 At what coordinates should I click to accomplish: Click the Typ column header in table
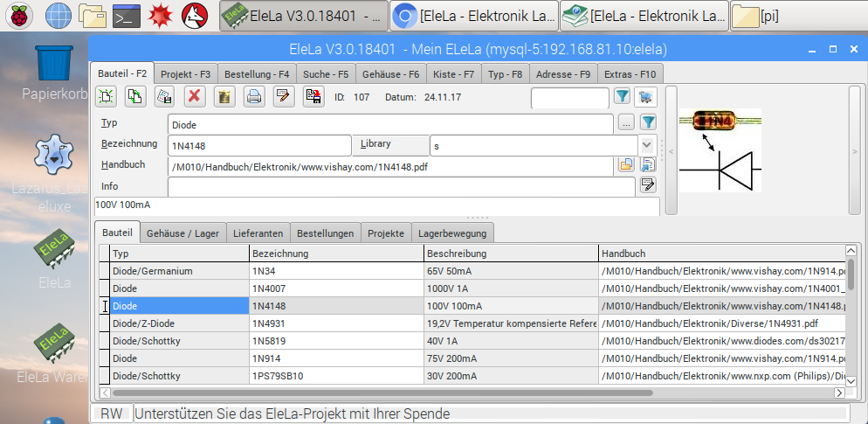pyautogui.click(x=179, y=254)
